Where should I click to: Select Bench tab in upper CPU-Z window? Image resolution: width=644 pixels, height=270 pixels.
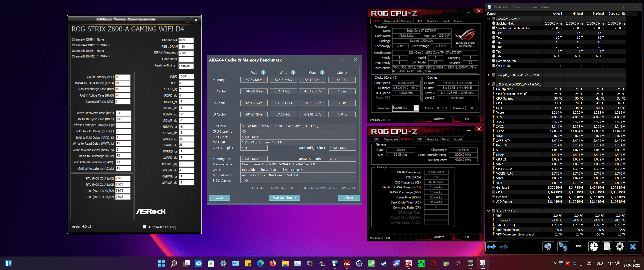coord(446,21)
